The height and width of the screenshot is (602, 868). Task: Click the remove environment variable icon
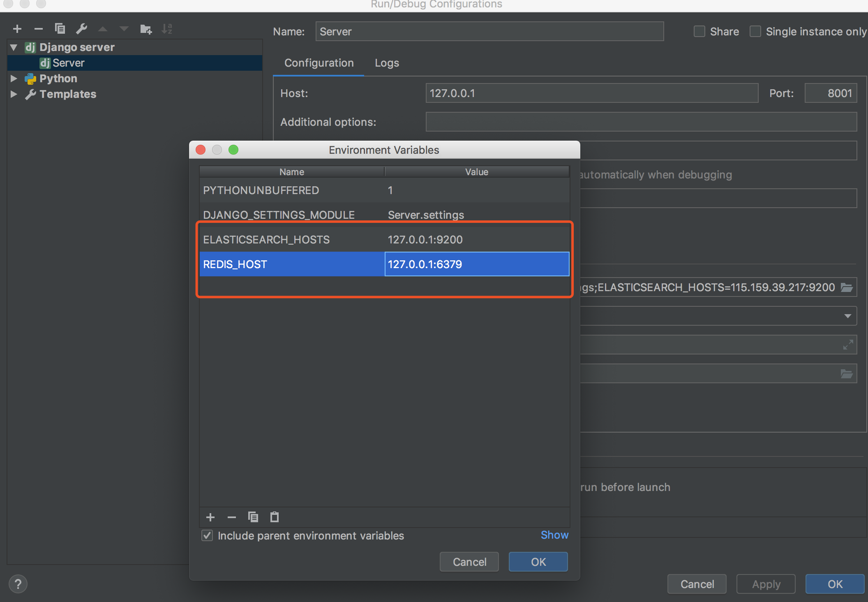point(232,517)
